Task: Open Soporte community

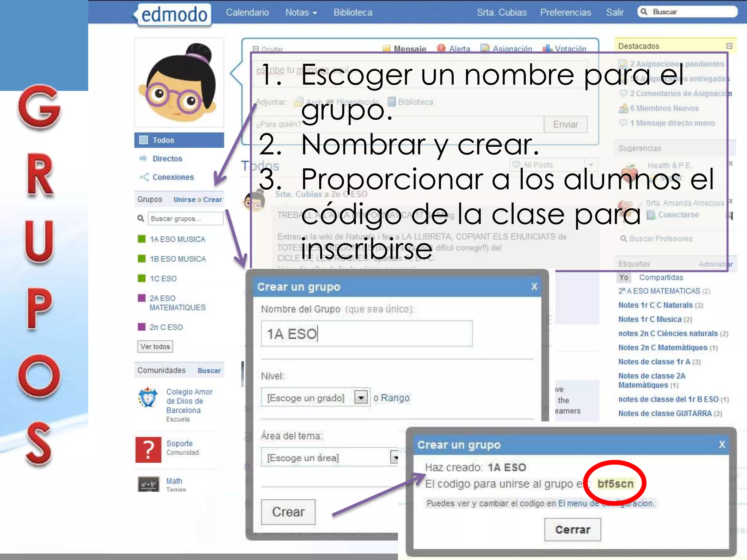Action: click(x=179, y=443)
